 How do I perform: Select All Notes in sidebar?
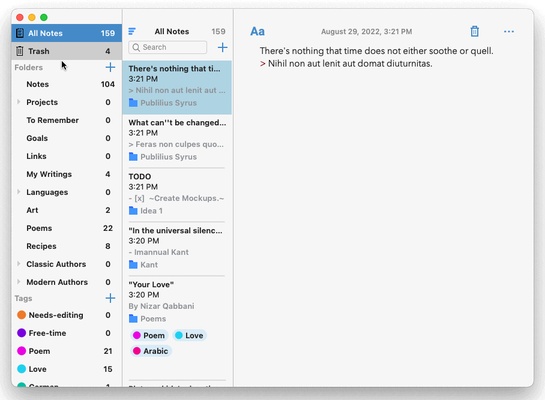[x=66, y=33]
